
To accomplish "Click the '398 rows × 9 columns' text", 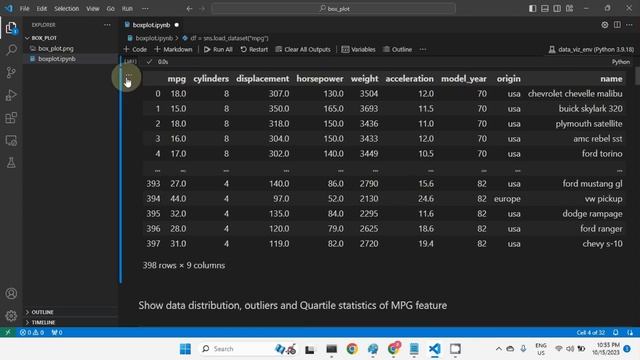I will (184, 265).
